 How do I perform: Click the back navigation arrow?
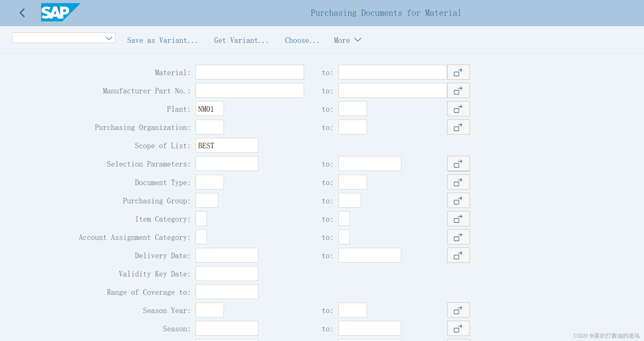coord(22,13)
